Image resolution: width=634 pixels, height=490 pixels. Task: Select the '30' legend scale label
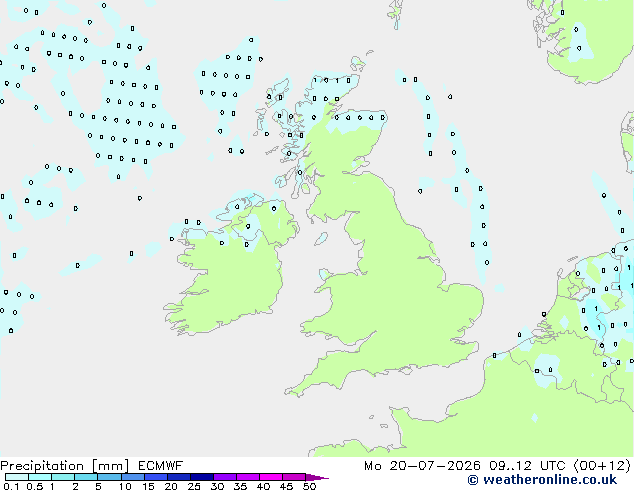click(x=217, y=486)
